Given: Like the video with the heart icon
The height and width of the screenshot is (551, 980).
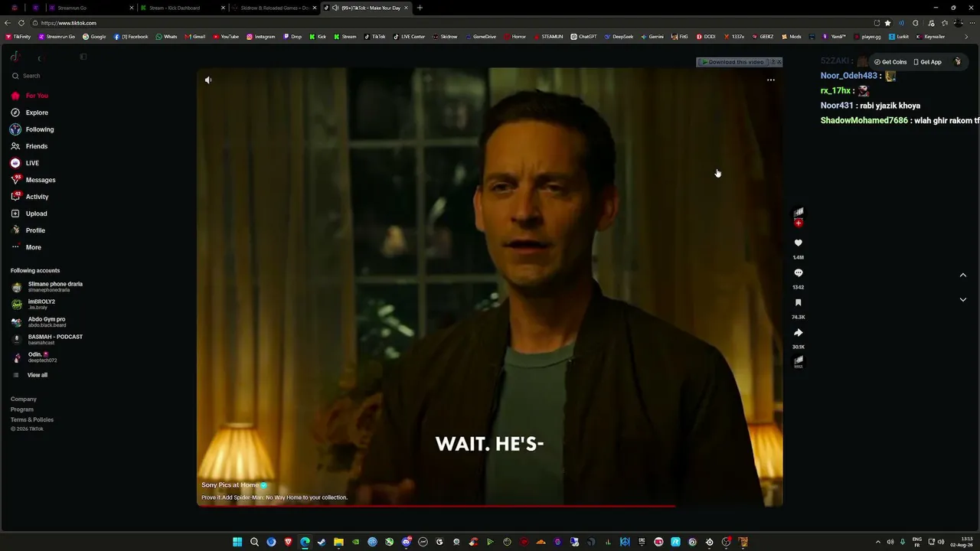Looking at the screenshot, I should [798, 243].
